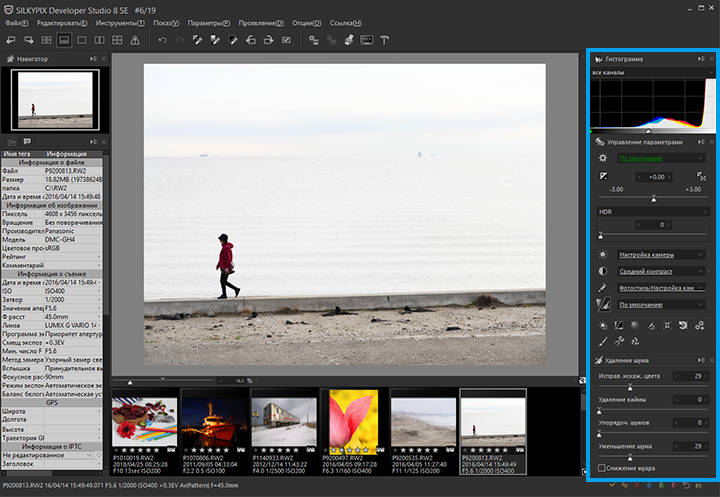Select thumbnail P9200497.RW2 pink tulip
720x497 pixels.
tap(354, 431)
